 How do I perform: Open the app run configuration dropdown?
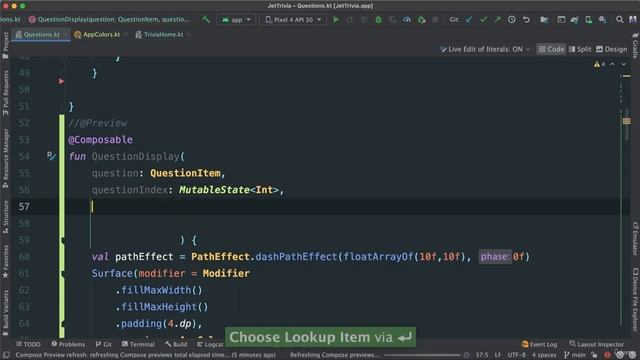[x=236, y=20]
